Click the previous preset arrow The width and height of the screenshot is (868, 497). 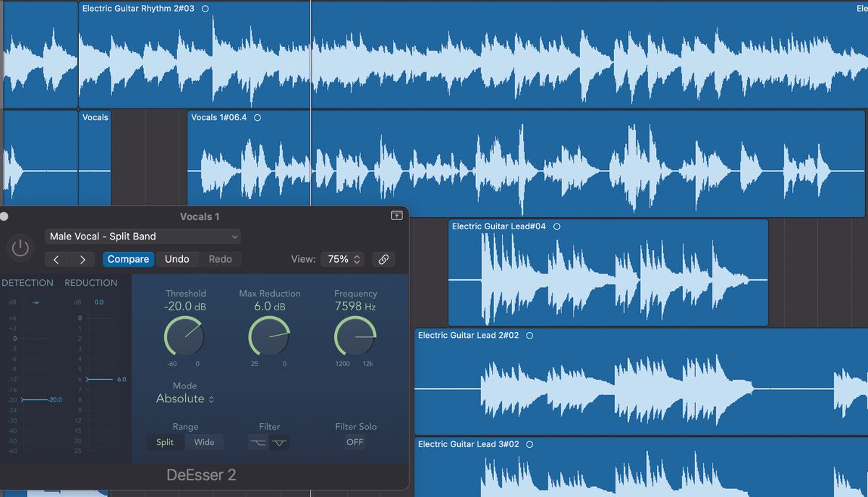click(x=58, y=259)
